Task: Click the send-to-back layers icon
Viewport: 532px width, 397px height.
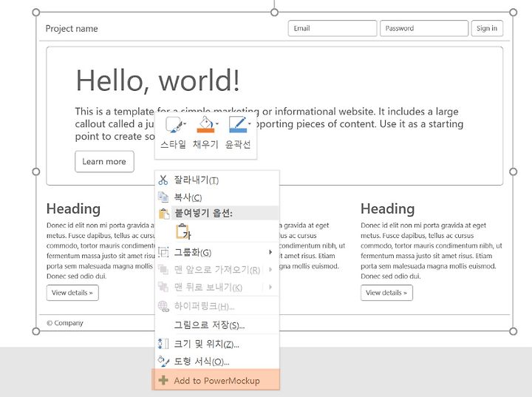Action: [163, 287]
